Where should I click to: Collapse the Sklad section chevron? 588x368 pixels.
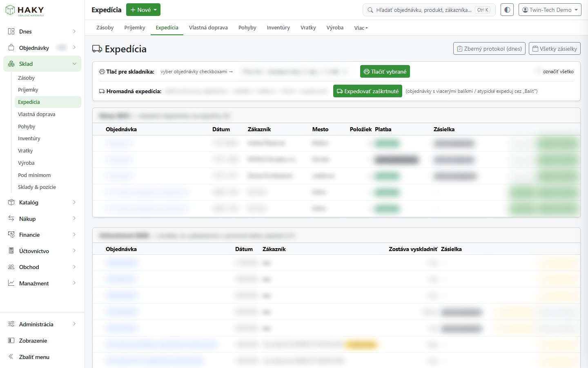(x=74, y=64)
